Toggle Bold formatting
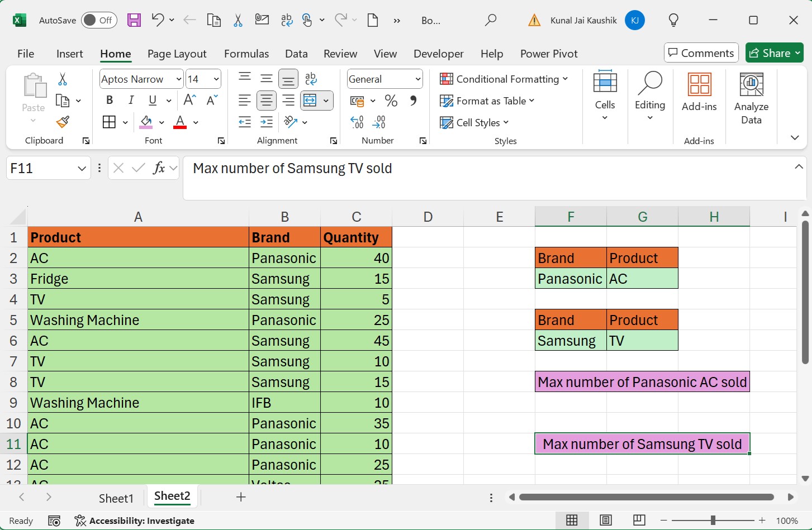The image size is (812, 530). tap(110, 101)
